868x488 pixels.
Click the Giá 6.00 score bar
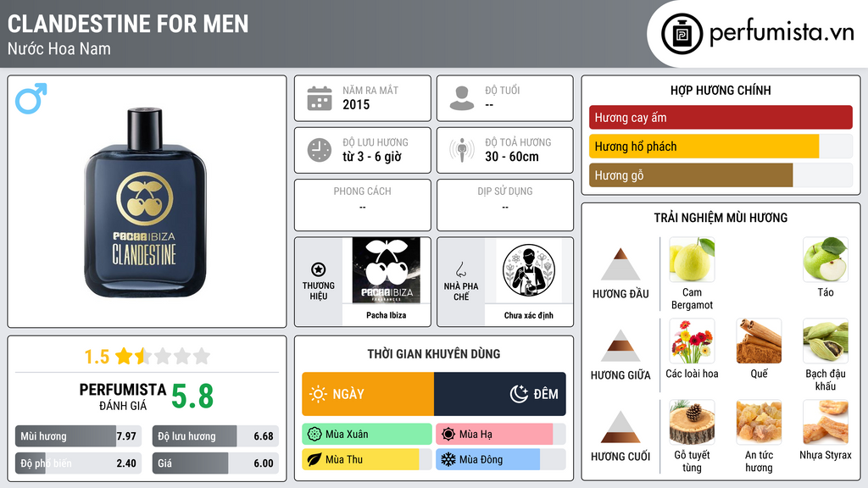pos(216,463)
